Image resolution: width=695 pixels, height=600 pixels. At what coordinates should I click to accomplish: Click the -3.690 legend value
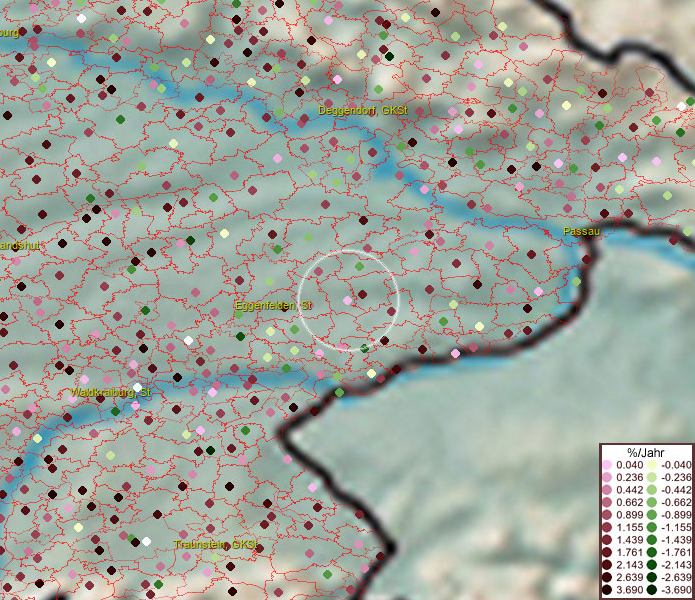(676, 590)
